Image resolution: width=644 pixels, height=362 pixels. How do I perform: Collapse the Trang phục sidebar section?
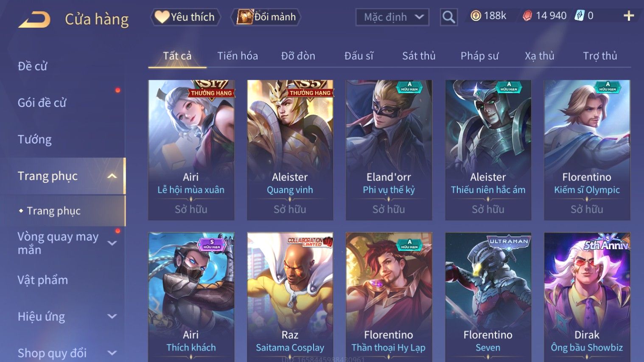pyautogui.click(x=112, y=176)
